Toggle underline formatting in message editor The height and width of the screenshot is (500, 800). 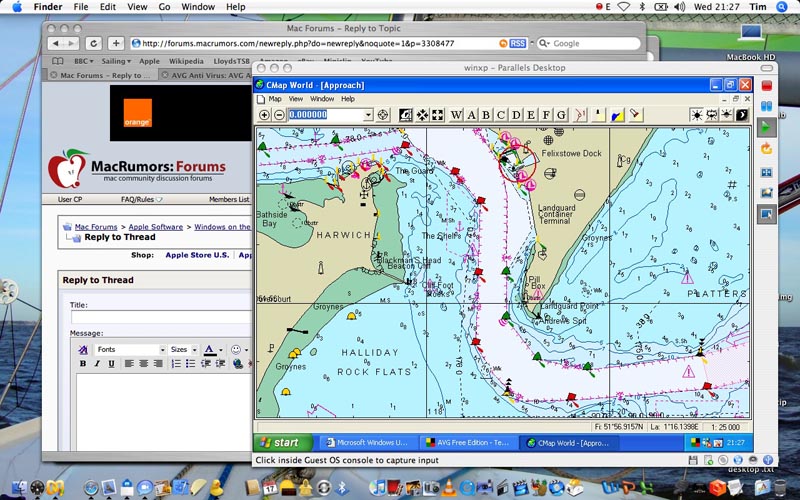pyautogui.click(x=111, y=364)
